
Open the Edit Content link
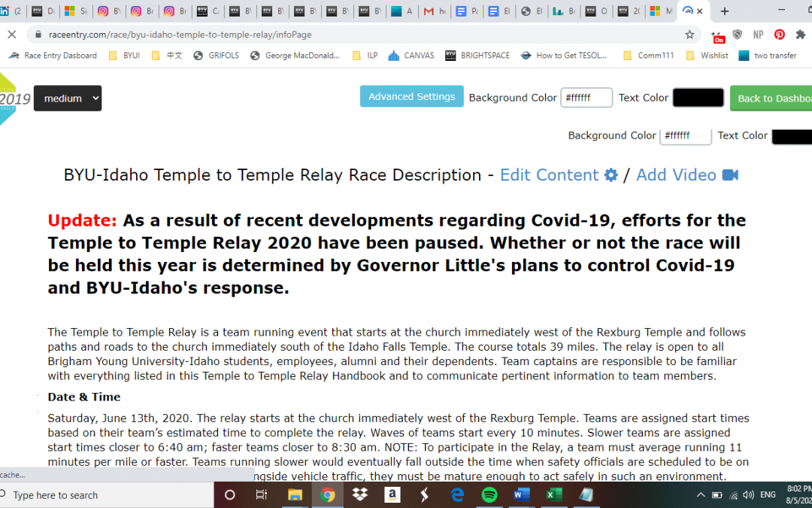point(549,175)
